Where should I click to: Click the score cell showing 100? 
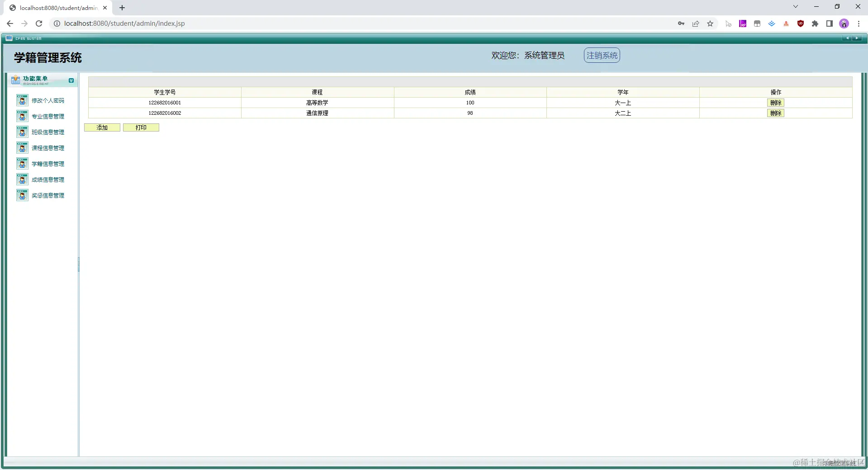470,103
